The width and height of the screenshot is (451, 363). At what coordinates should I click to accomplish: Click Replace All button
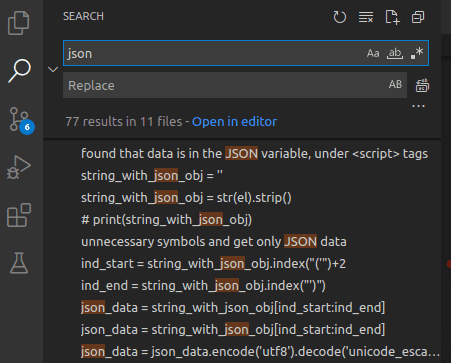(x=422, y=85)
